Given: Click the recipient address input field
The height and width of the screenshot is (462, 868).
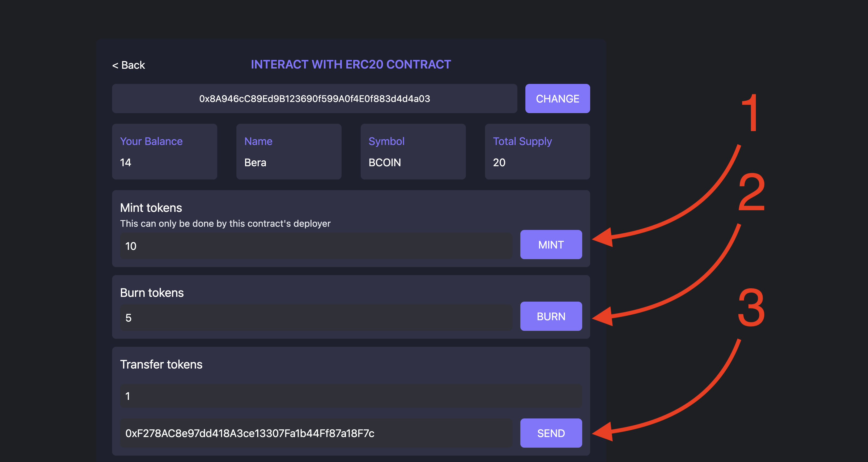Looking at the screenshot, I should click(316, 433).
